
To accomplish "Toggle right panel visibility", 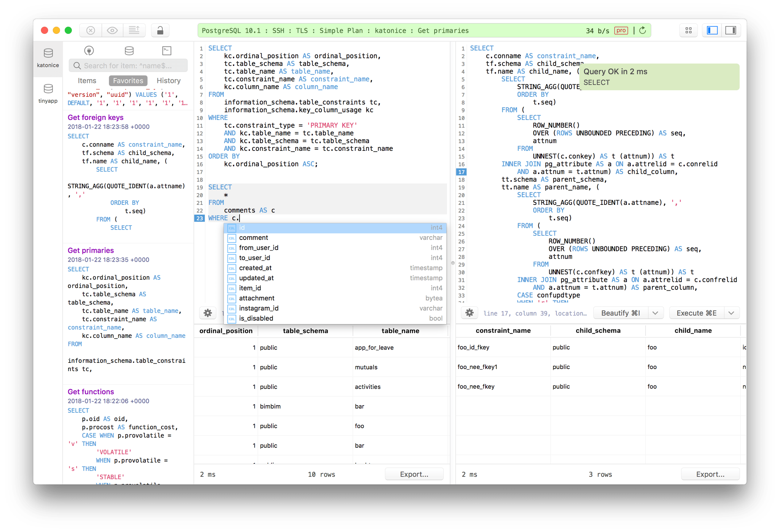I will [731, 30].
